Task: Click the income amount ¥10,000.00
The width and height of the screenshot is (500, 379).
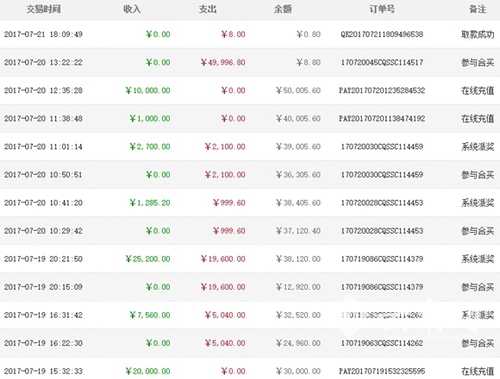Action: click(148, 90)
